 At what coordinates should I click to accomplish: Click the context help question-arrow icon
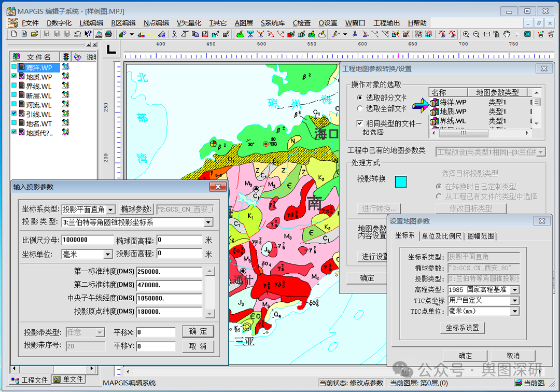[x=88, y=34]
